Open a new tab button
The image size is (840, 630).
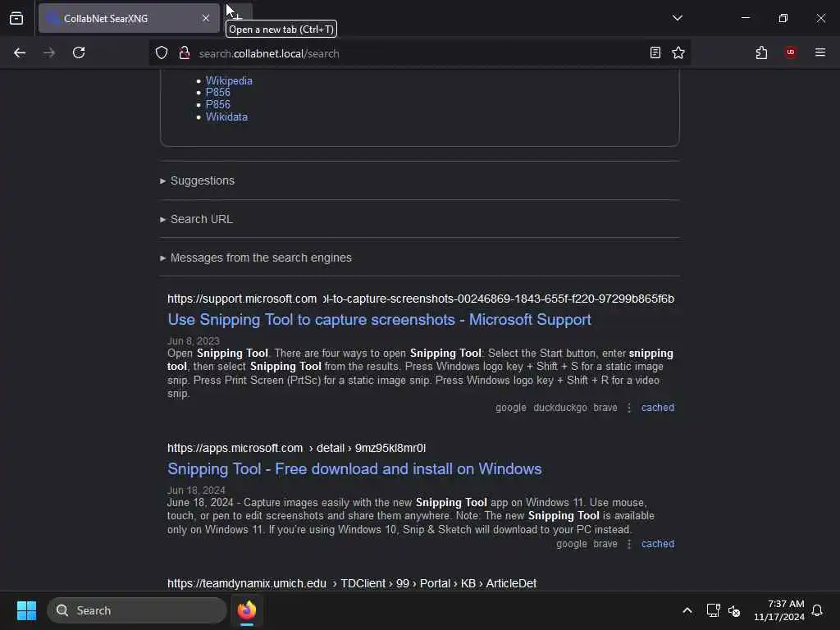click(x=239, y=18)
